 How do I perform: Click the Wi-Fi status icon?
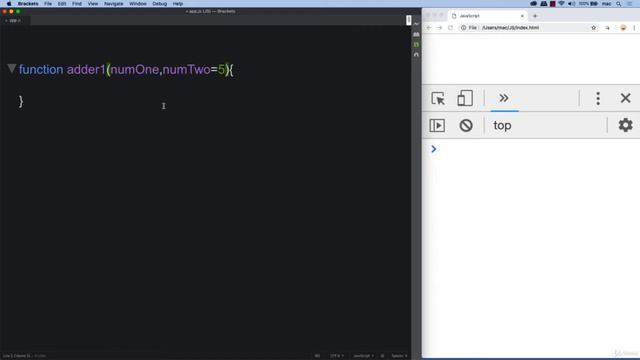[561, 4]
